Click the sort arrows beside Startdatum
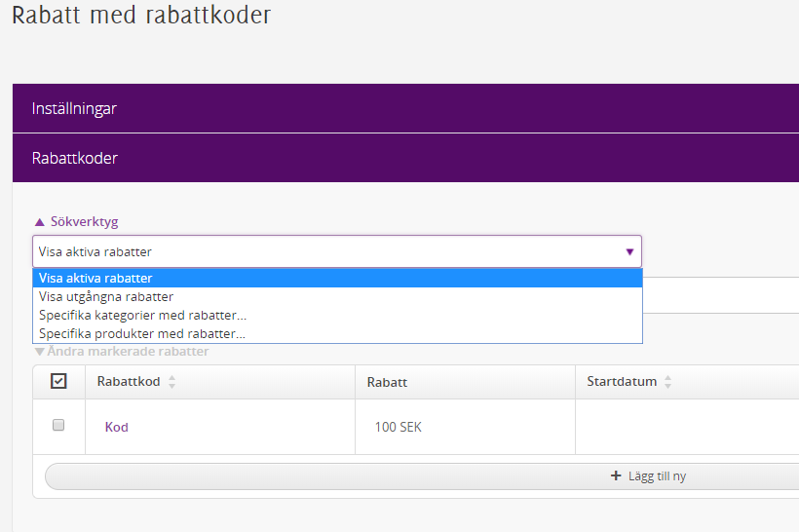 click(x=667, y=382)
